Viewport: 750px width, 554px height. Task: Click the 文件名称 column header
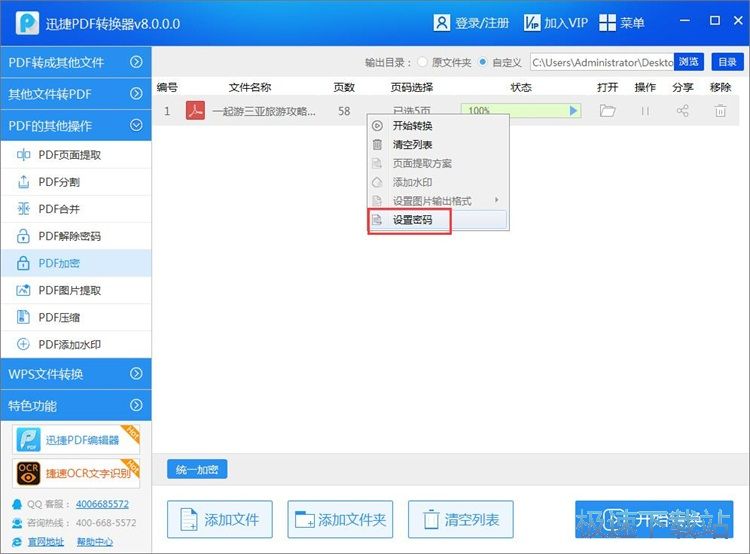pyautogui.click(x=250, y=87)
